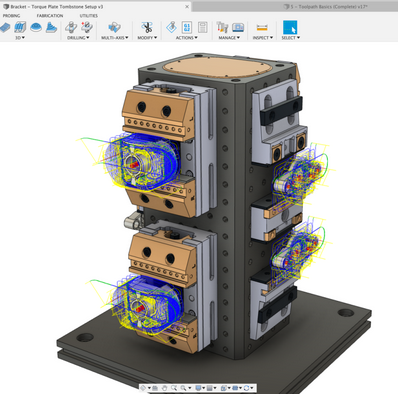
Task: Click the Measure icon in Inspect
Action: point(262,27)
